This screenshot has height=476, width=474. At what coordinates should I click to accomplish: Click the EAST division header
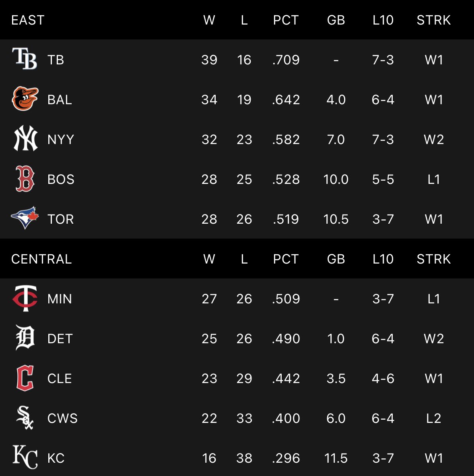[28, 20]
